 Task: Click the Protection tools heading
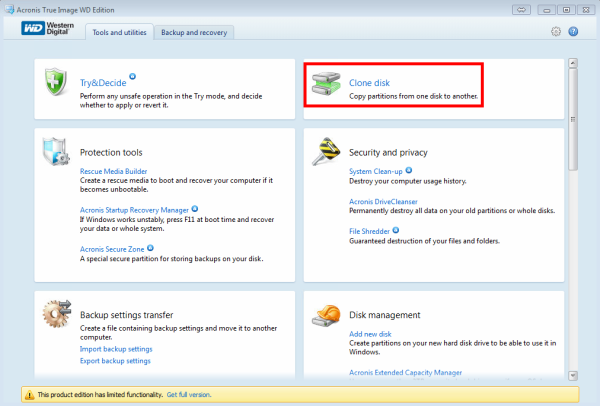coord(111,152)
